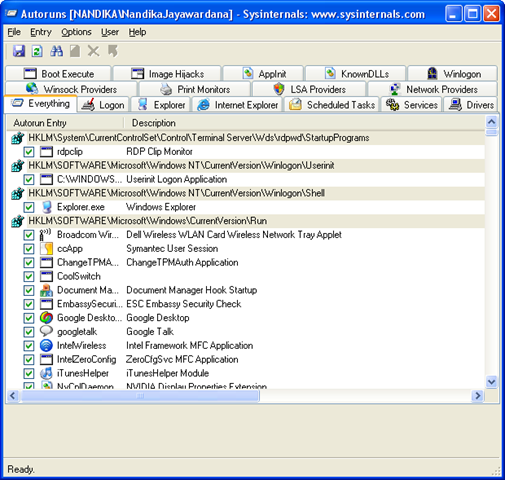Click the registry icon beside the Terminal Server key
This screenshot has height=480, width=505.
pos(18,138)
